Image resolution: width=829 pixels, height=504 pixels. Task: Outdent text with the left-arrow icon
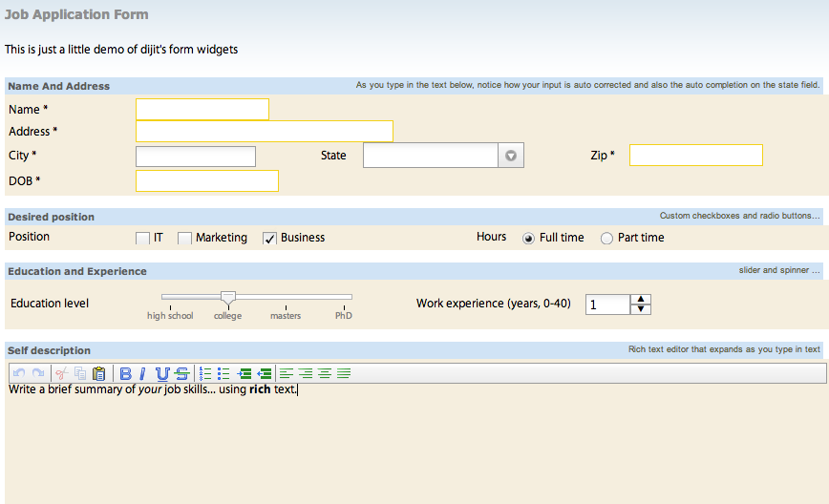pyautogui.click(x=264, y=373)
